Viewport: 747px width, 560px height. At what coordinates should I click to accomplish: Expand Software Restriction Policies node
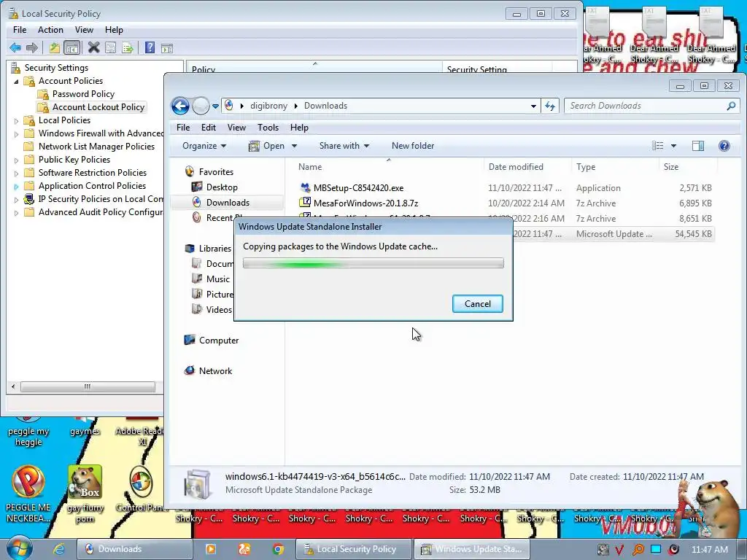coord(17,174)
